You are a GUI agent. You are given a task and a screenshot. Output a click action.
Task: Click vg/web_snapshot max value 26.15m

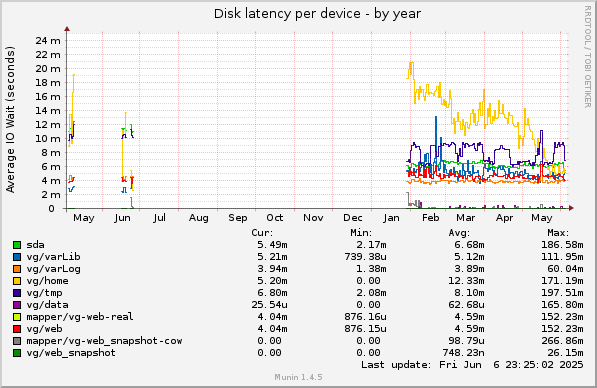[565, 353]
